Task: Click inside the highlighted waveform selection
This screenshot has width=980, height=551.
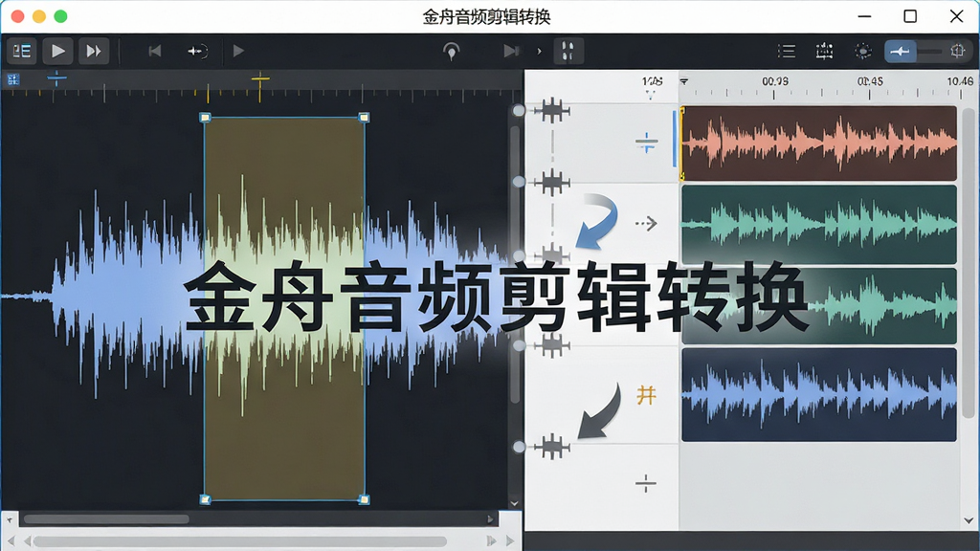Action: pos(284,309)
